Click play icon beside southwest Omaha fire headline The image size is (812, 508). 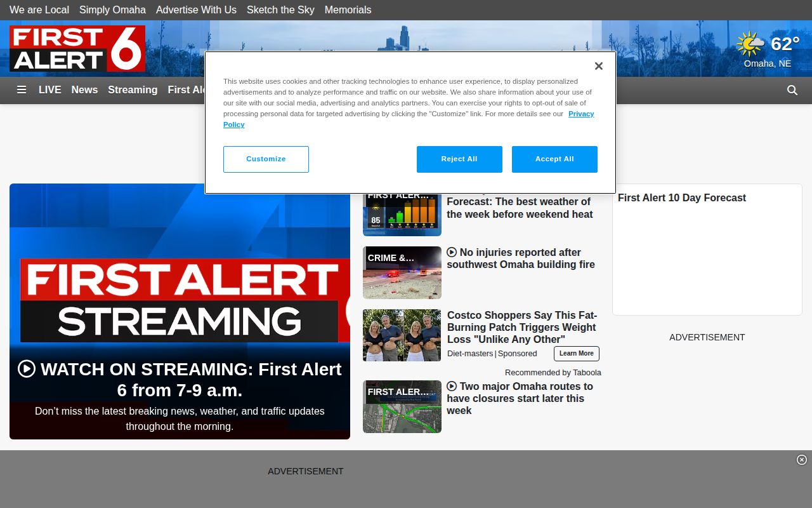pos(452,252)
